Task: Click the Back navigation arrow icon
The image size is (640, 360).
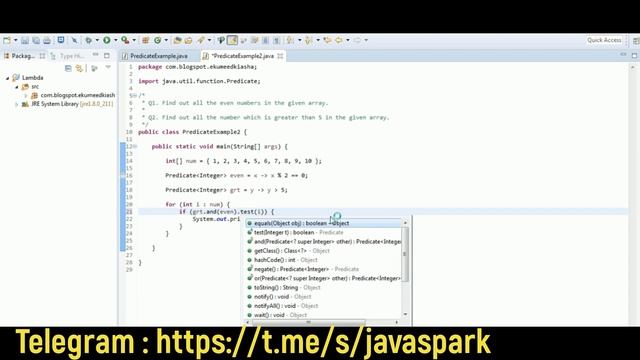Action: [x=339, y=40]
